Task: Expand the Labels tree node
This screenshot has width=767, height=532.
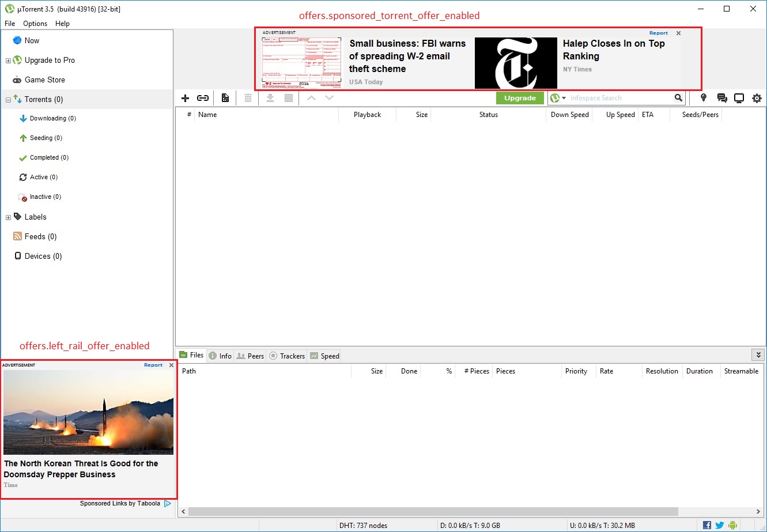Action: pos(8,217)
